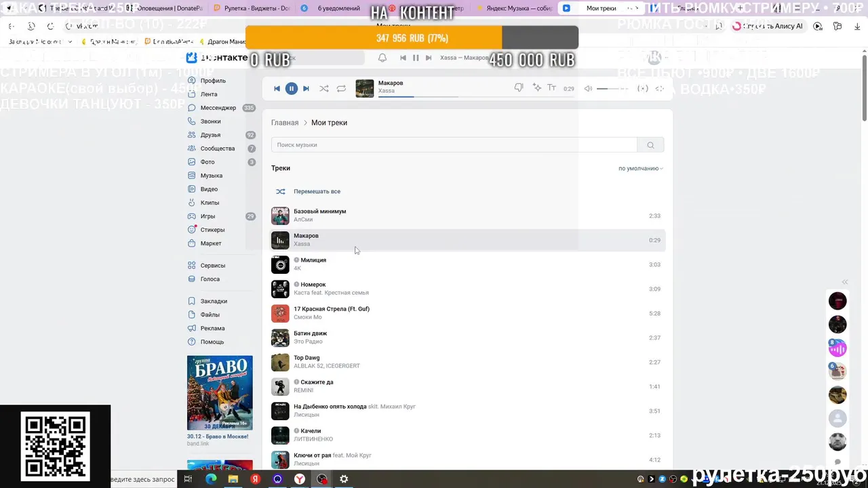This screenshot has height=488, width=868.
Task: Open similar tracks sparkle icon
Action: 537,87
